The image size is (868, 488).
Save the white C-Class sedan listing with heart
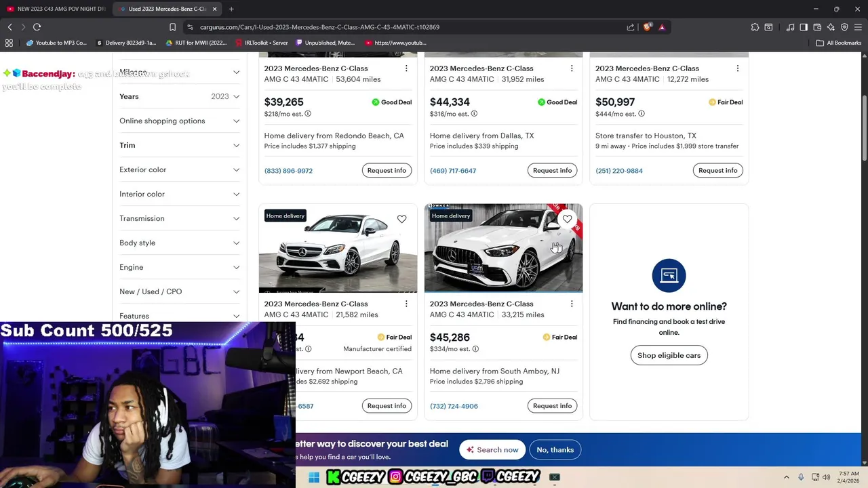tap(567, 219)
